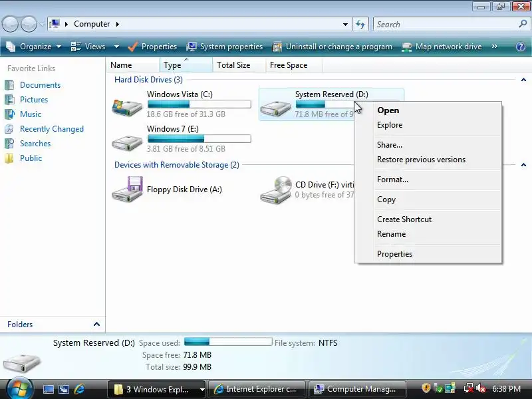Choose Restore previous versions in context menu

(x=428, y=160)
